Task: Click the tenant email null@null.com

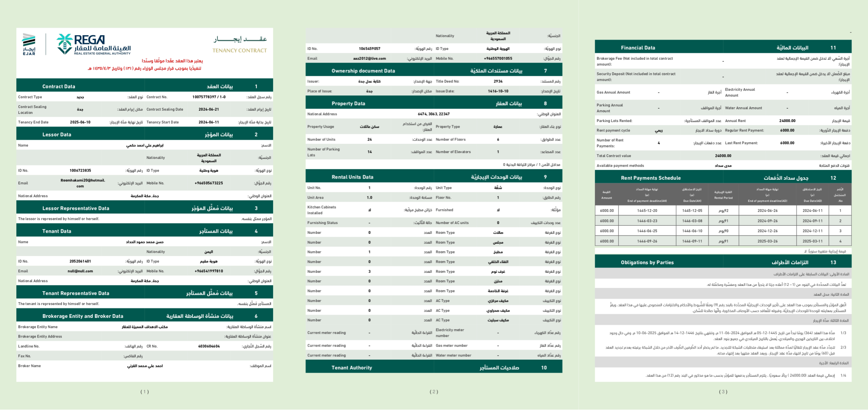Action: [80, 271]
